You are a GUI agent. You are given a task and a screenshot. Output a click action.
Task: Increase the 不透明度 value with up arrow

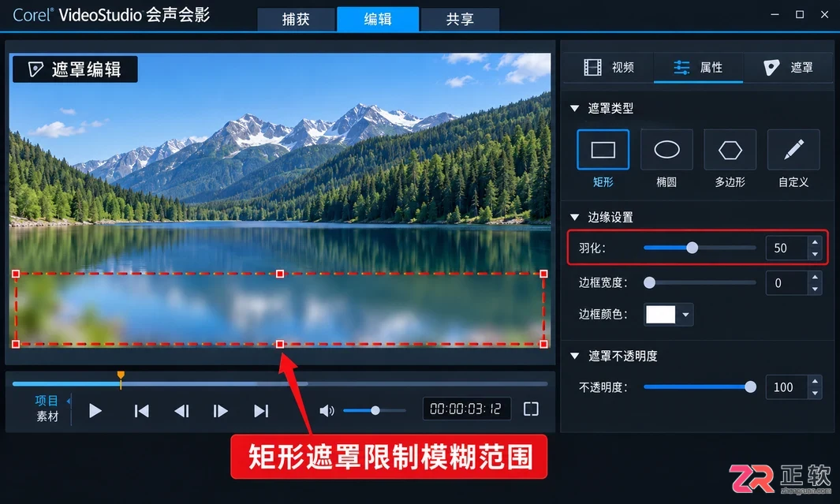(815, 381)
